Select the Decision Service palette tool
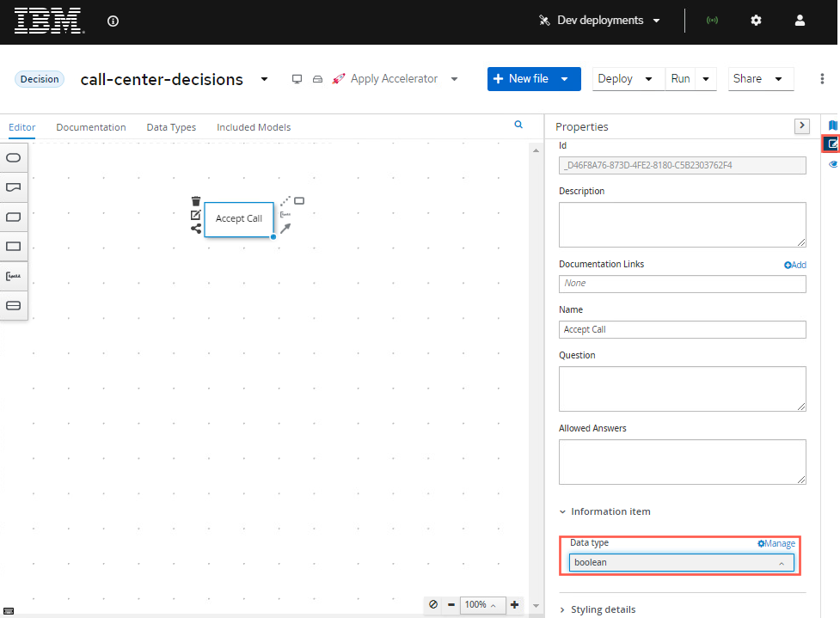Image resolution: width=840 pixels, height=618 pixels. pyautogui.click(x=14, y=305)
